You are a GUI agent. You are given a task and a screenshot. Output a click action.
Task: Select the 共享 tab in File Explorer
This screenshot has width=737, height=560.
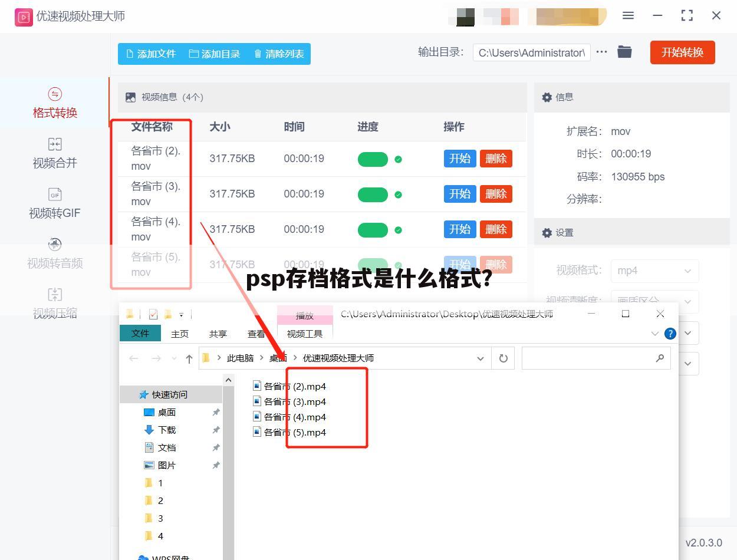tap(218, 334)
